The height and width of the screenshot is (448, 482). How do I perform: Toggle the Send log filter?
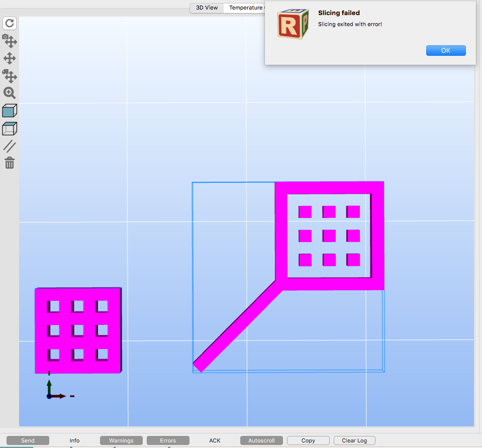(28, 440)
